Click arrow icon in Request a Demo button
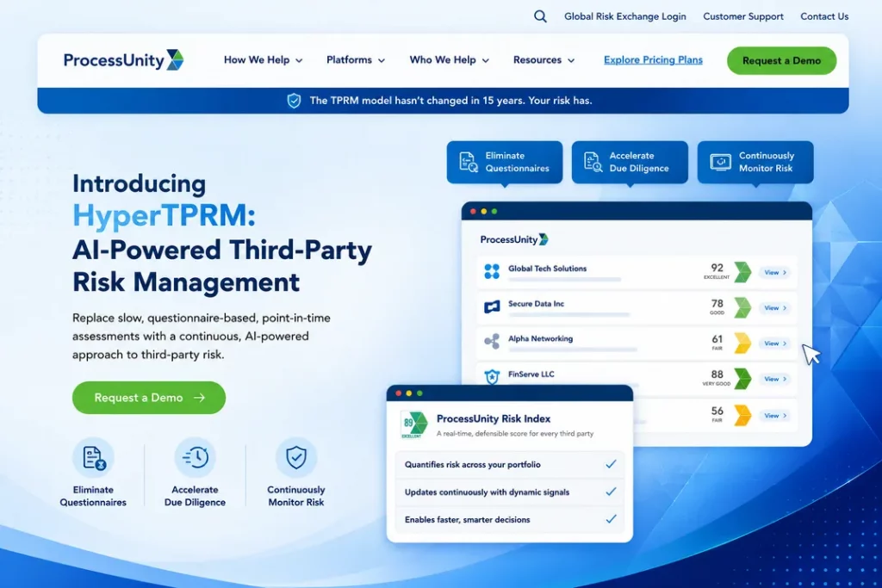Viewport: 882px width, 588px height. (x=199, y=398)
